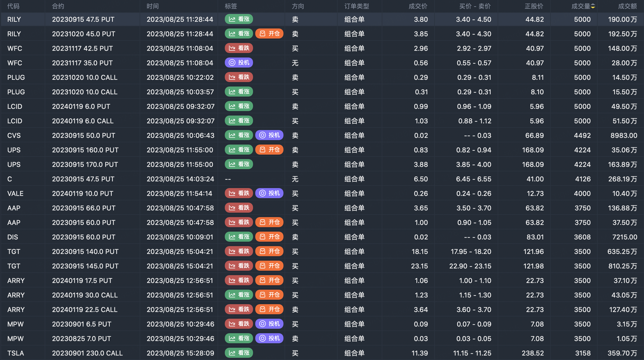
Task: Click the 看跌 tag on WFC 42.5 PUT
Action: (x=239, y=48)
